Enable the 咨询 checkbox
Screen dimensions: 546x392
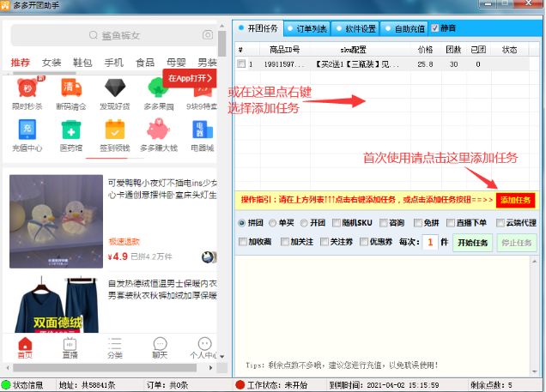tap(384, 223)
